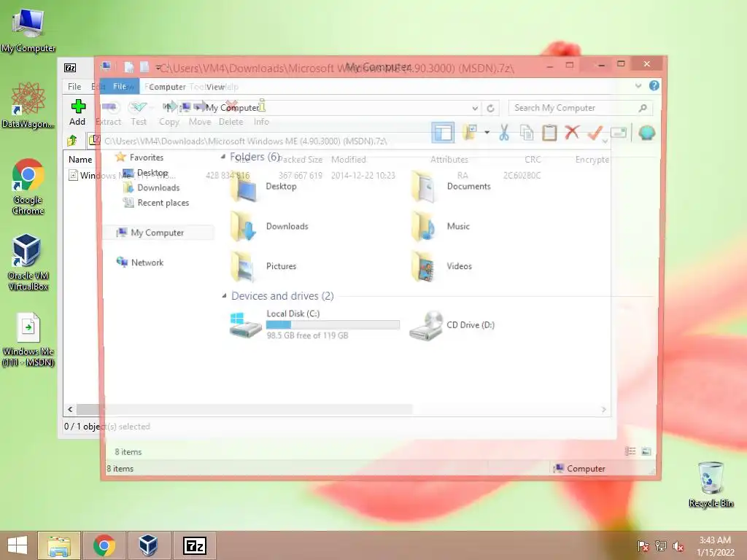Open the Videos folder icon
Viewport: 747px width, 560px height.
click(x=424, y=267)
